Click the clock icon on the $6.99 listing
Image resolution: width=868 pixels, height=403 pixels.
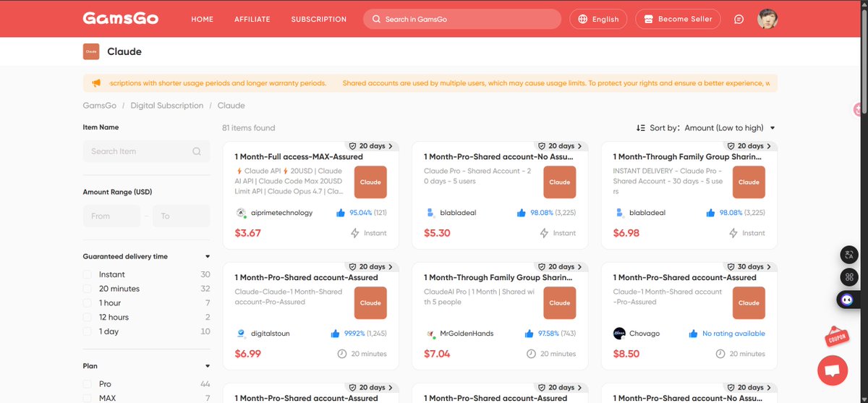point(342,354)
